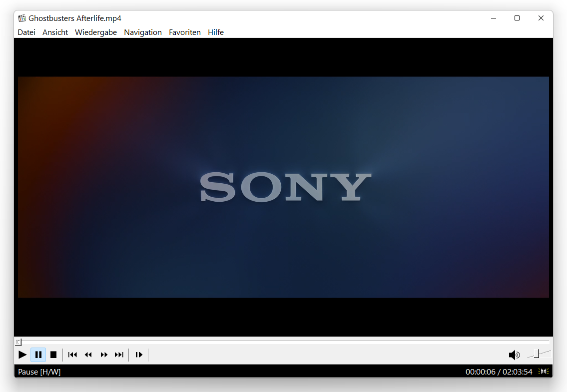Viewport: 567px width, 392px height.
Task: Stop the video with the square icon
Action: 53,355
